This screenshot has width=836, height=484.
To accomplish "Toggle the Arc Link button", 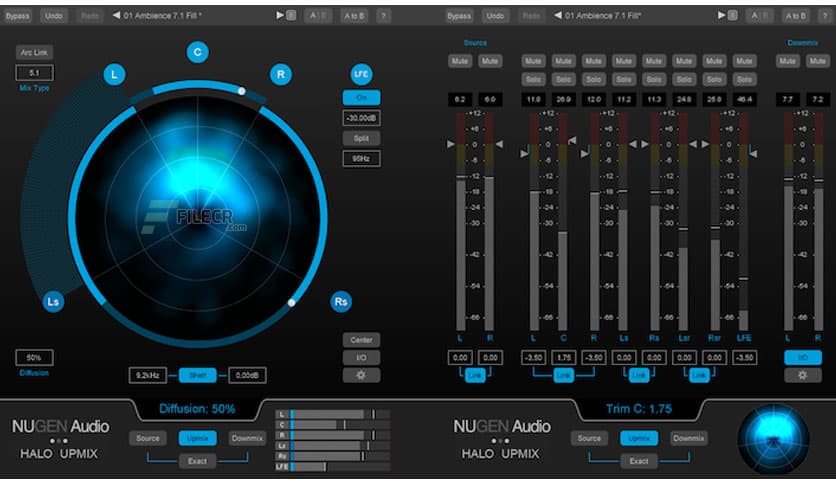I will 34,52.
